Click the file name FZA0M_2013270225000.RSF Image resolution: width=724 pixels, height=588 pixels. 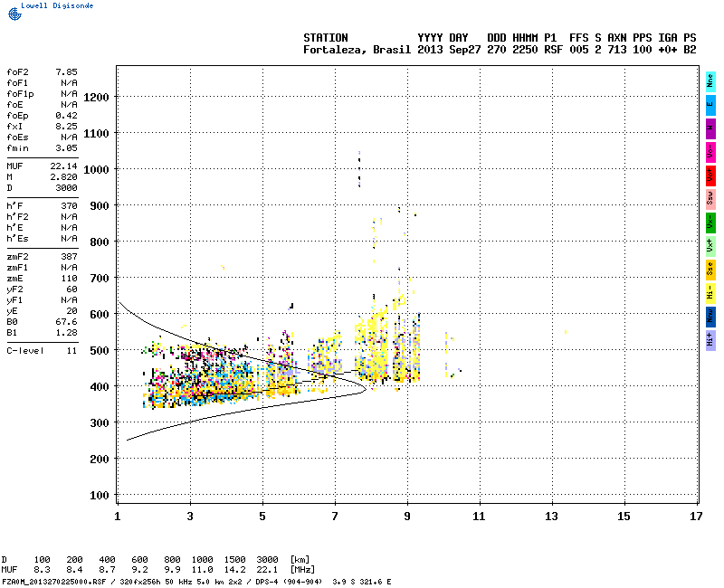[54, 582]
